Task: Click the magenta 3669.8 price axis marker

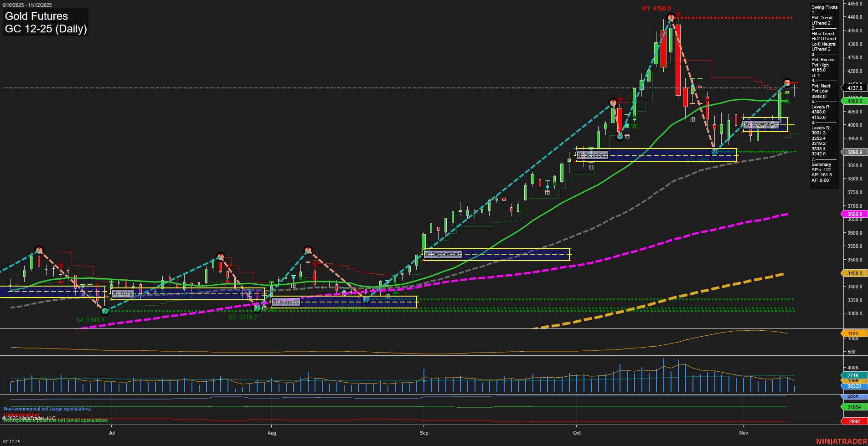Action: point(854,214)
